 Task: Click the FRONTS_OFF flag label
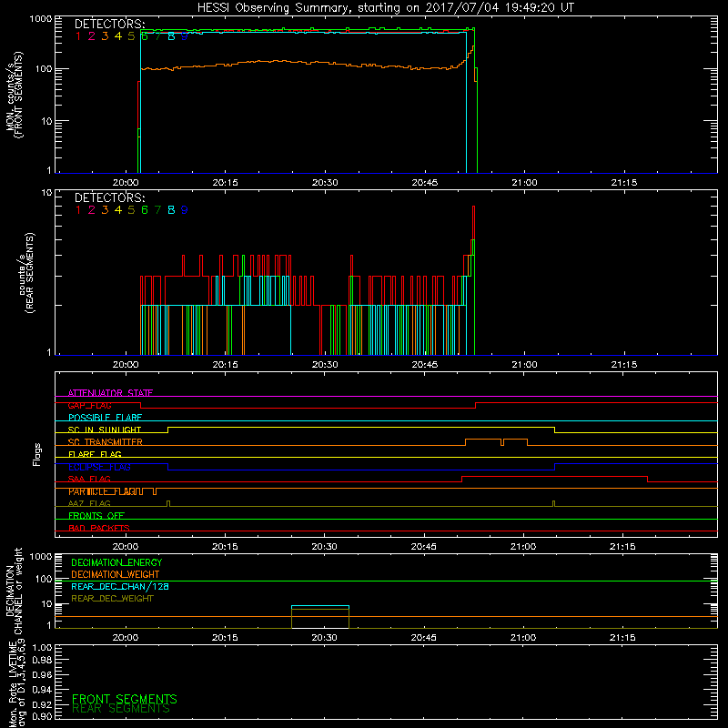[96, 516]
